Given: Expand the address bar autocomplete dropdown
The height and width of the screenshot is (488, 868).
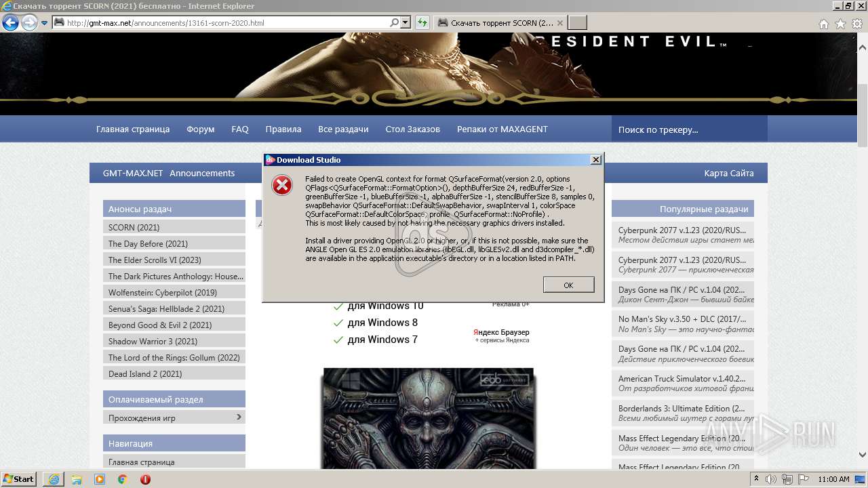Looking at the screenshot, I should coord(406,23).
